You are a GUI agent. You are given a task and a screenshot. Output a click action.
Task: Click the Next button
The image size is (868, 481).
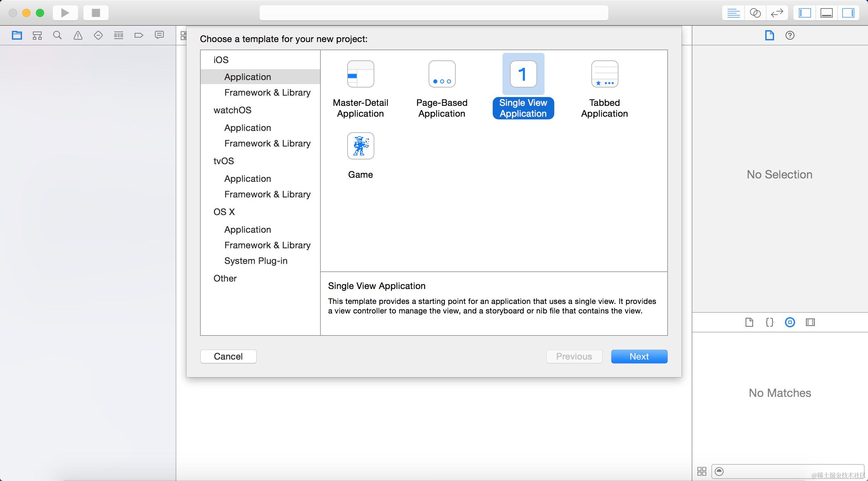coord(639,357)
